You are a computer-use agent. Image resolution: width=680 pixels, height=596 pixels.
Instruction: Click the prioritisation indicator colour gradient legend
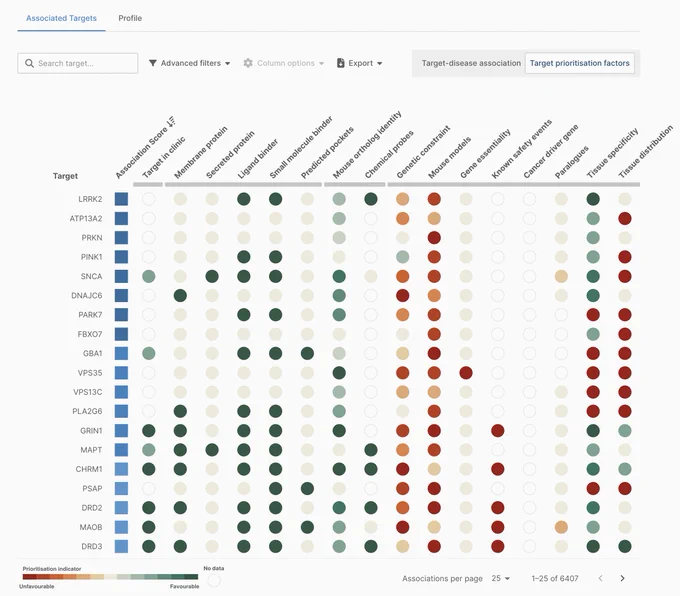tap(111, 577)
